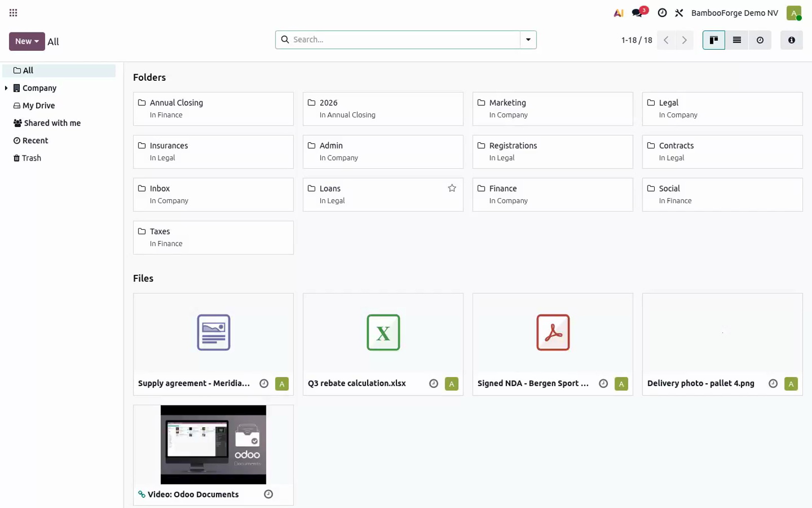
Task: Open conversations with 3 unread messages
Action: [x=638, y=12]
